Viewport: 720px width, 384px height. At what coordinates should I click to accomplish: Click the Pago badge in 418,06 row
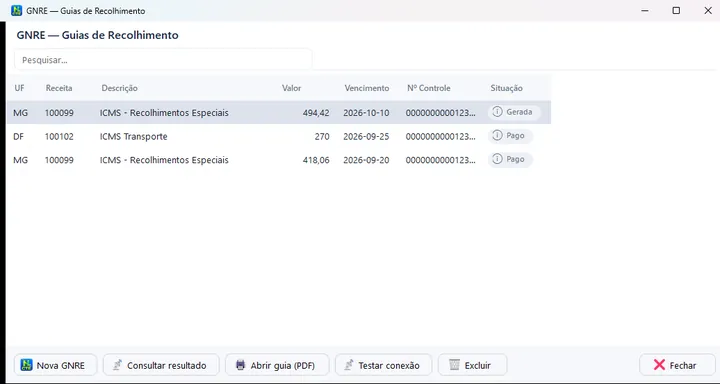tap(510, 159)
